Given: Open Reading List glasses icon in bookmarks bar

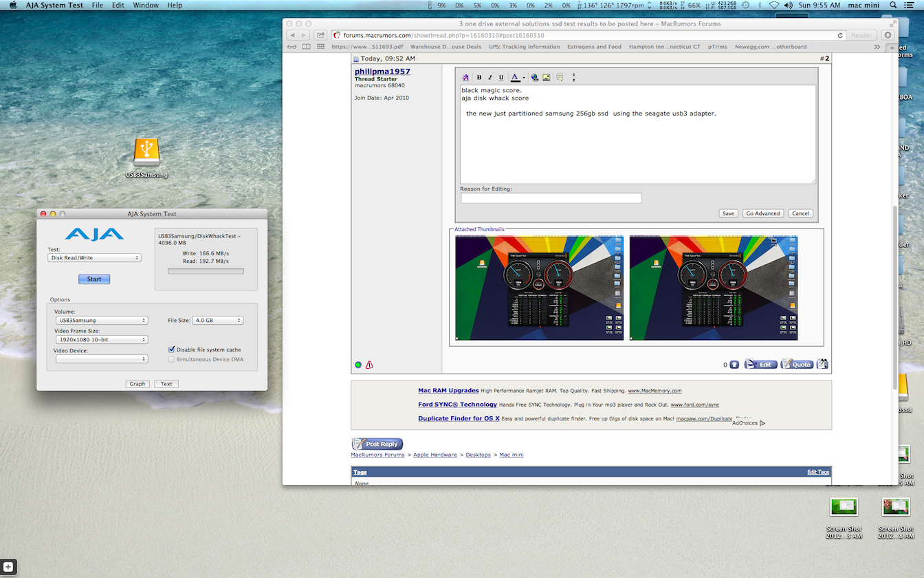Looking at the screenshot, I should (291, 47).
